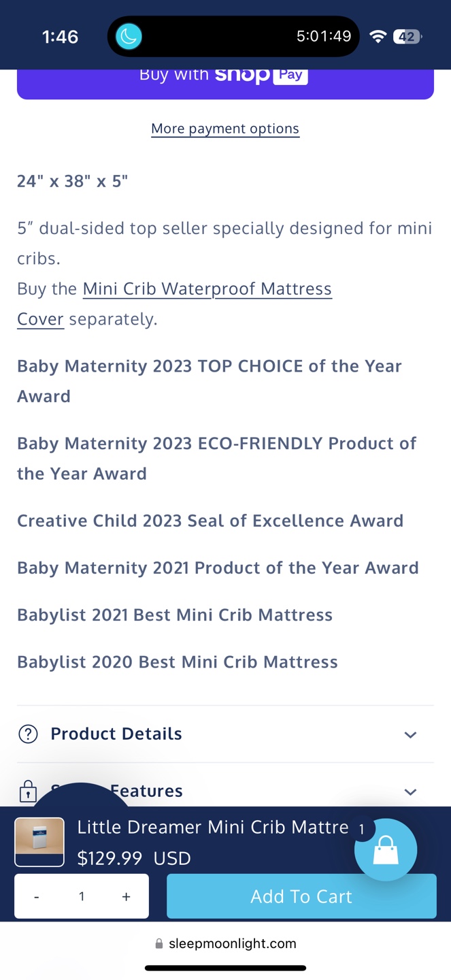The width and height of the screenshot is (451, 980).
Task: Tap the question mark icon beside Product Details
Action: 28,734
